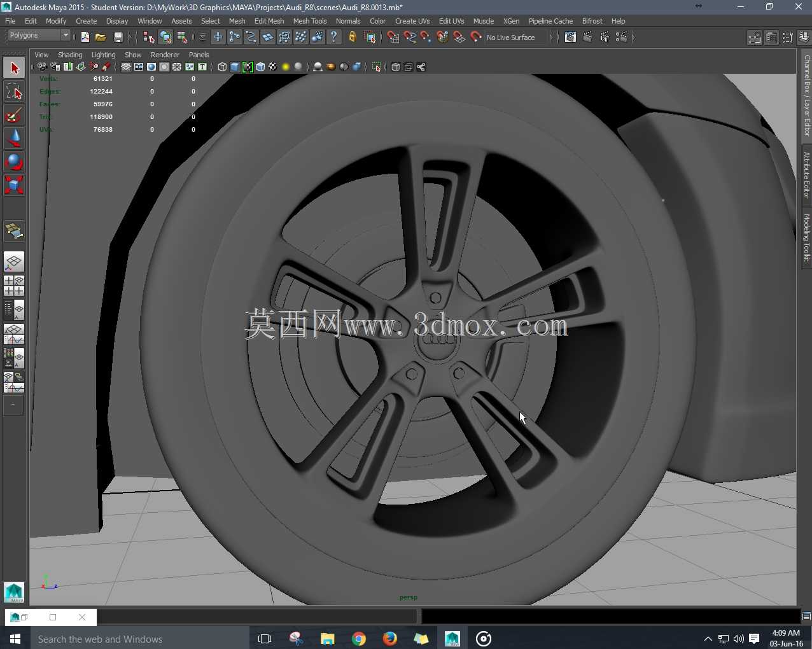Screen dimensions: 812x649
Task: Toggle the grid display in panel toolbar
Action: (126, 67)
